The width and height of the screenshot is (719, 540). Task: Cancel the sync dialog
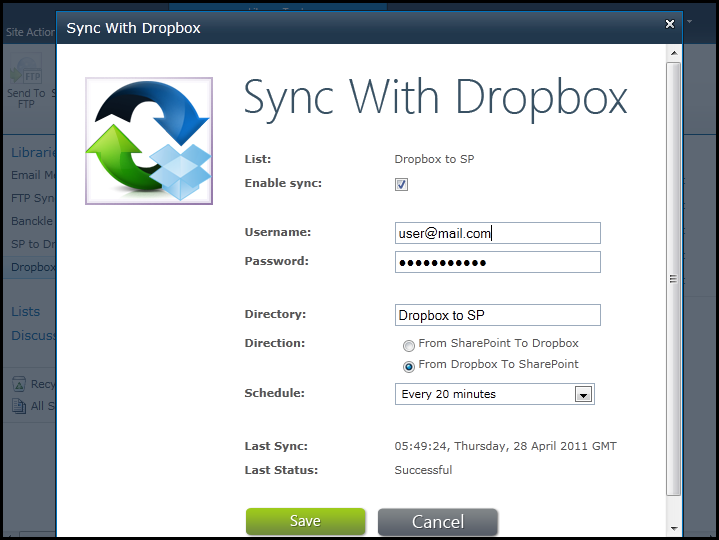point(437,522)
